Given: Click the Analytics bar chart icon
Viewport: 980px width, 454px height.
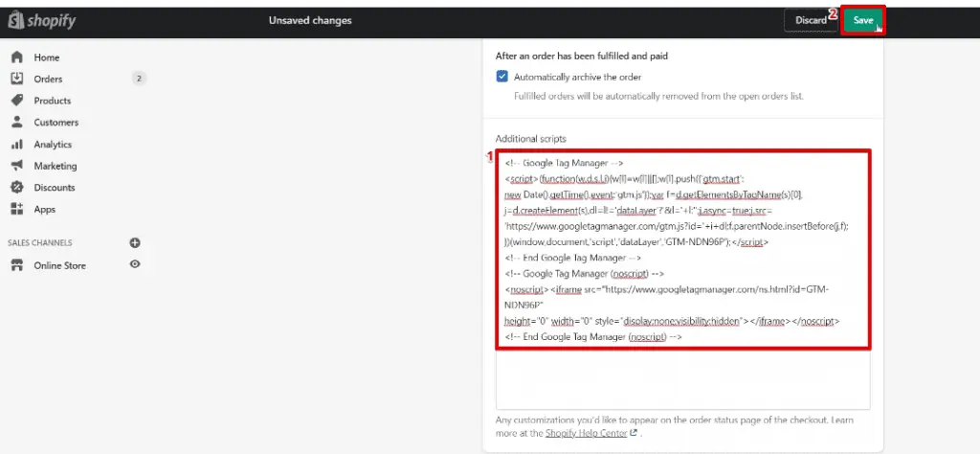Looking at the screenshot, I should point(17,144).
